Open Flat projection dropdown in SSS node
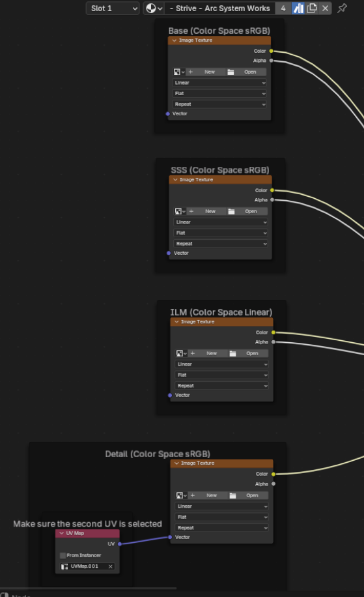The width and height of the screenshot is (364, 597). coord(221,233)
